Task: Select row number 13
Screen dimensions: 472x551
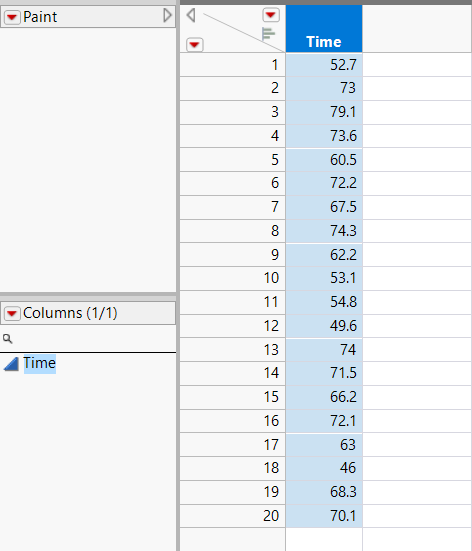Action: point(232,350)
